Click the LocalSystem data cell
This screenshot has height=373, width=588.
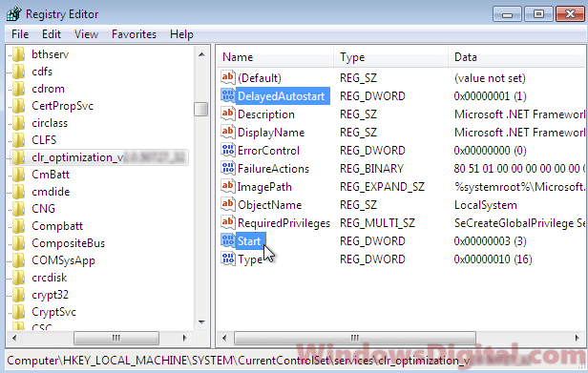point(486,205)
